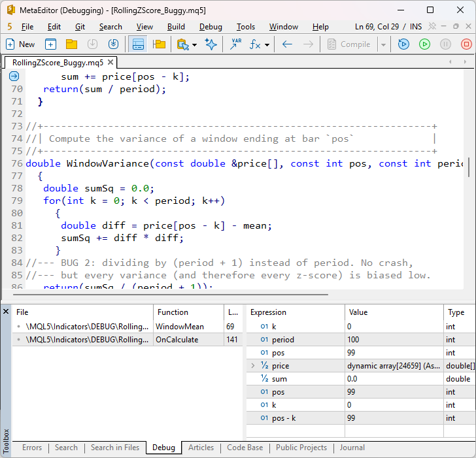Image resolution: width=476 pixels, height=458 pixels.
Task: Select the RollingZScore_Buggy.mq5 tab
Action: point(58,63)
